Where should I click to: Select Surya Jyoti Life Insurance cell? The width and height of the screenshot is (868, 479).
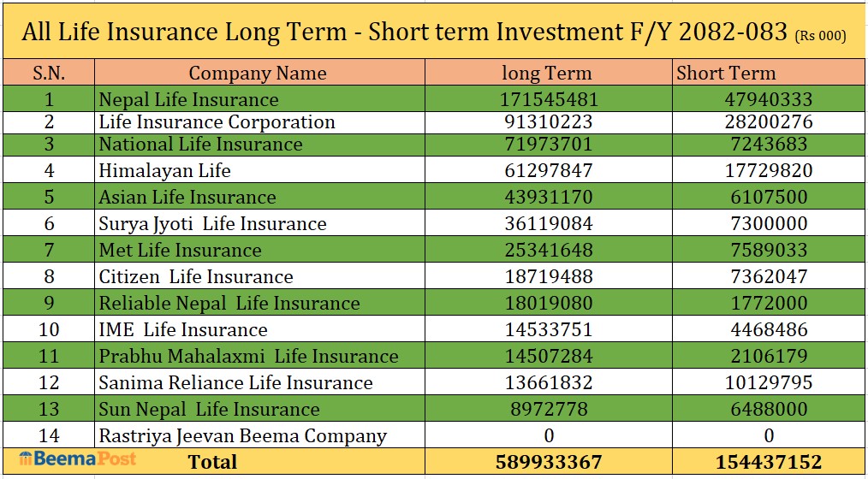coord(212,224)
